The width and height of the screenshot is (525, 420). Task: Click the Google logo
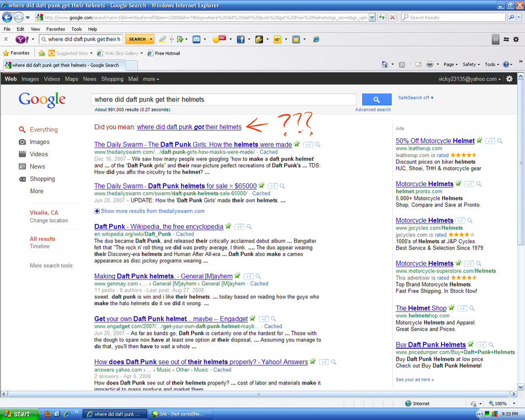pyautogui.click(x=42, y=100)
